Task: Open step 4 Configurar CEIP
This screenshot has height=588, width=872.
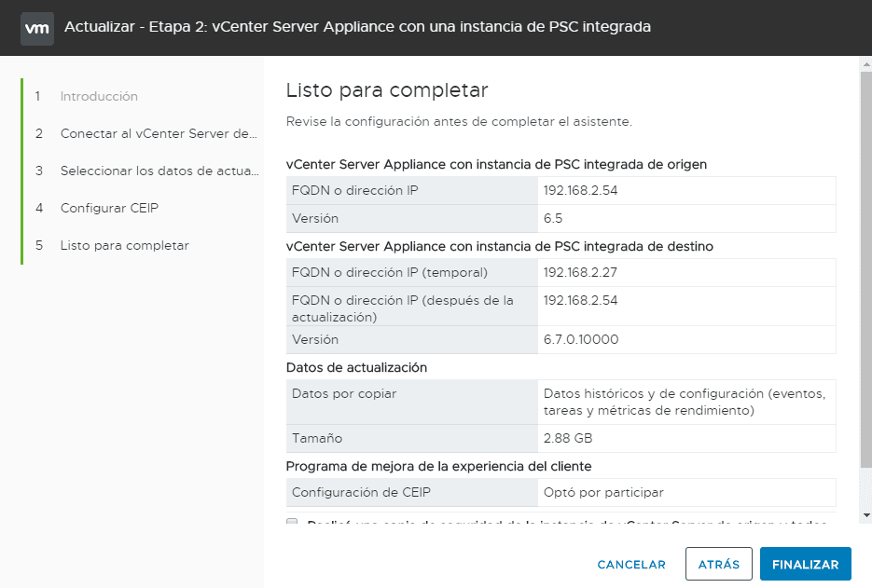Action: coord(108,208)
